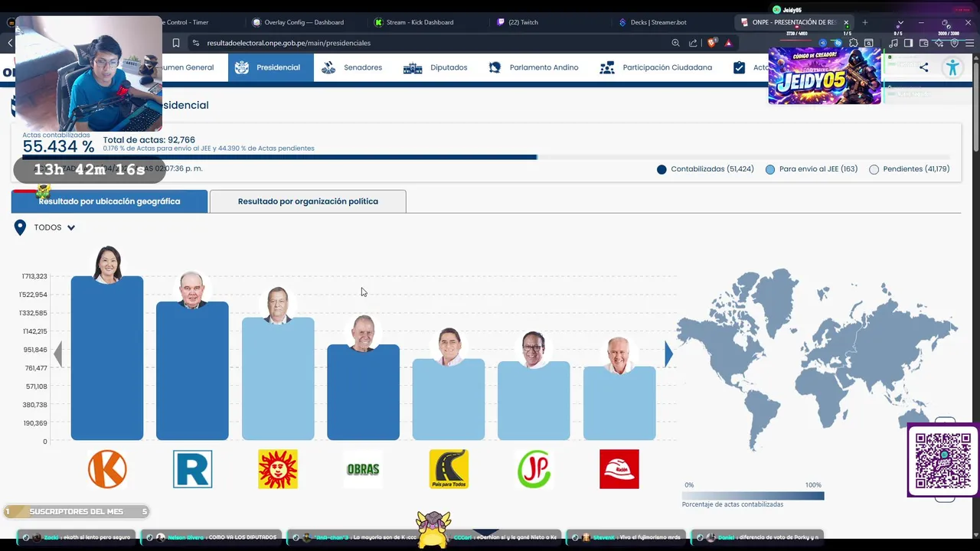Click the Contabilizadas legend dot
The height and width of the screenshot is (551, 980).
(x=661, y=169)
